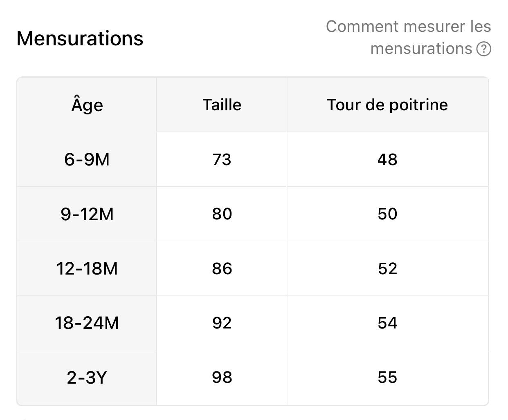Click chest measurement value 50
Viewport: 508px width, 420px height.
pos(387,214)
